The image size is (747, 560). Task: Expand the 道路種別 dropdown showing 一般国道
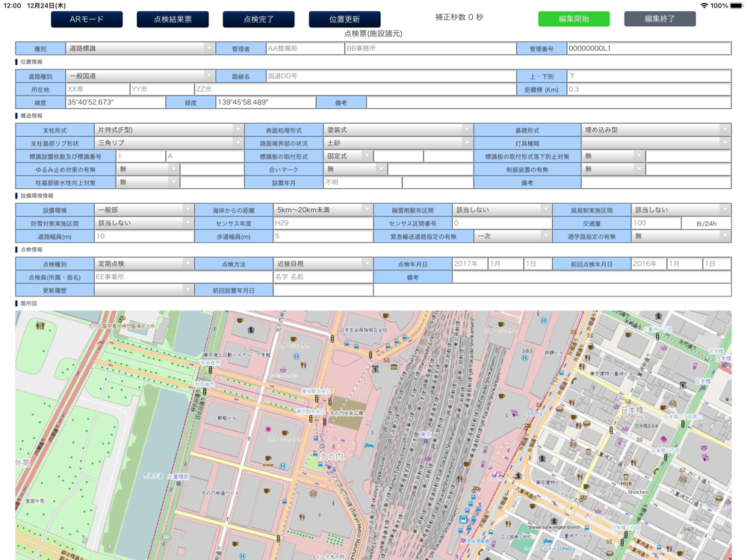tap(140, 76)
